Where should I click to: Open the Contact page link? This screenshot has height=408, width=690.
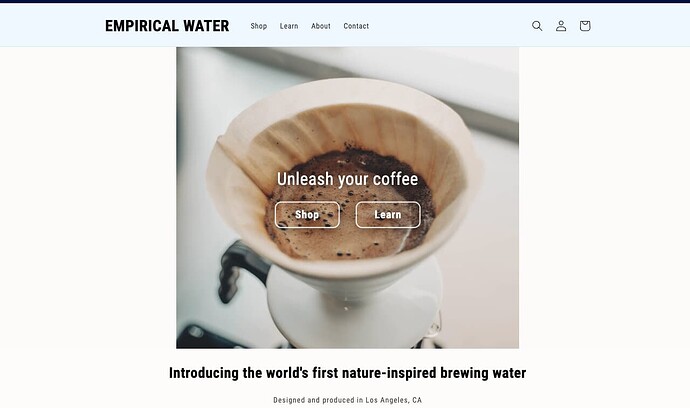tap(356, 26)
